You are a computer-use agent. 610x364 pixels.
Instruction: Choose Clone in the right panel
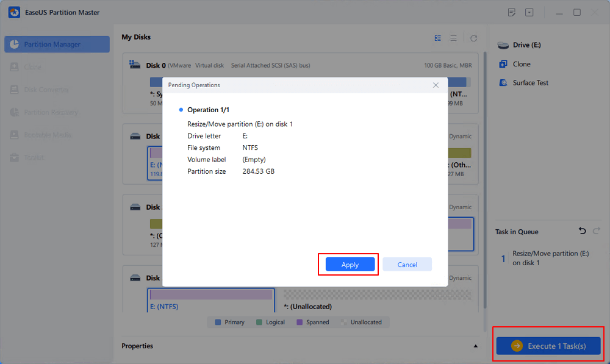point(514,64)
